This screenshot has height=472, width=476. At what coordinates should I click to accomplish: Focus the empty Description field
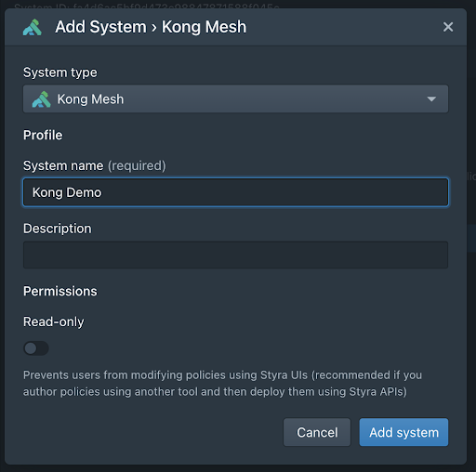(x=235, y=255)
